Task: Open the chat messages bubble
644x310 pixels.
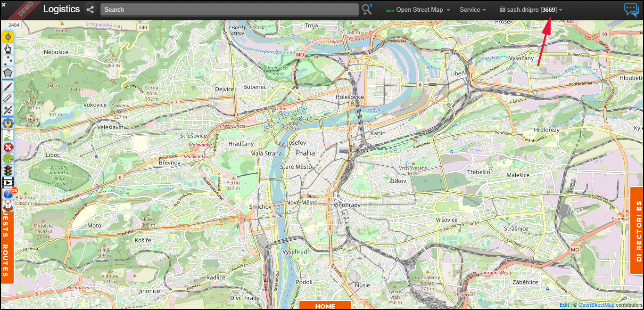Action: click(632, 9)
